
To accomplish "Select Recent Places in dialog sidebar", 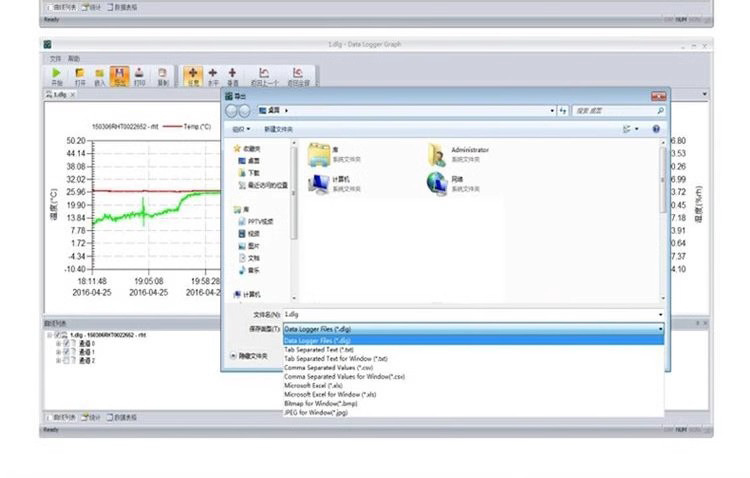I will click(263, 185).
